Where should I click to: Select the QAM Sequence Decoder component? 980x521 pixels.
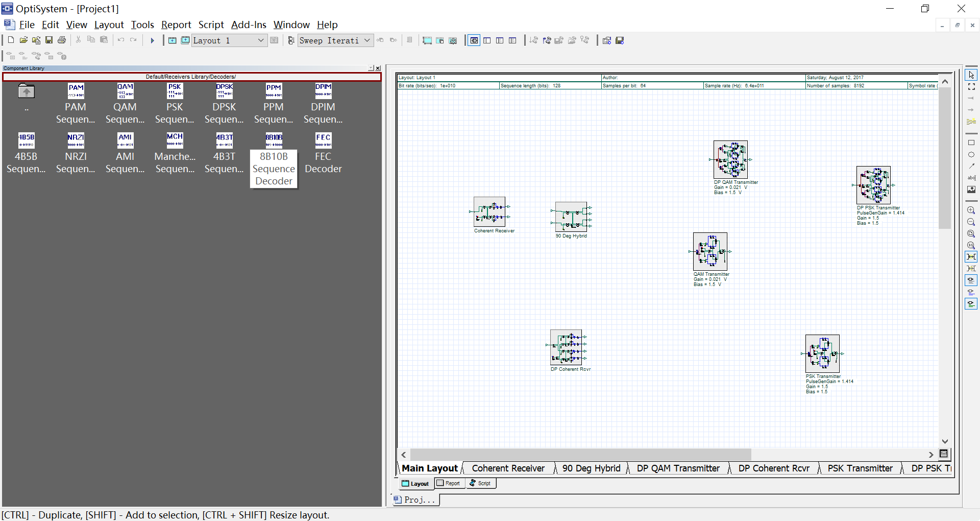tap(125, 104)
